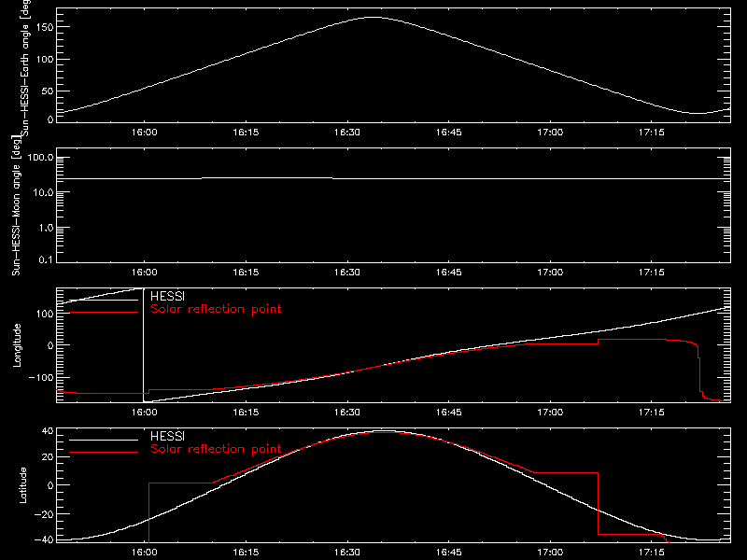Click the Longitude y-axis title

[17, 345]
